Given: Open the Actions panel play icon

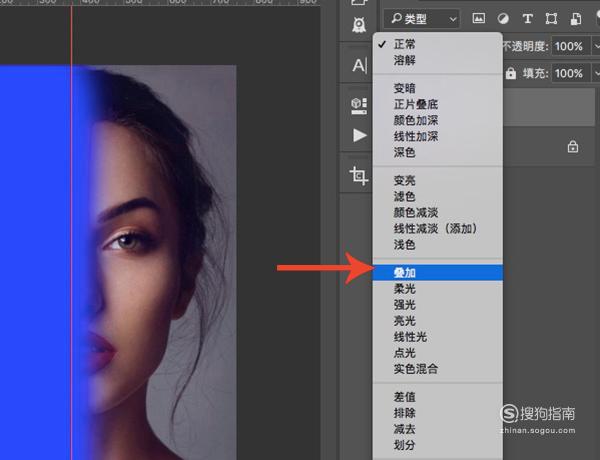Looking at the screenshot, I should pos(359,135).
